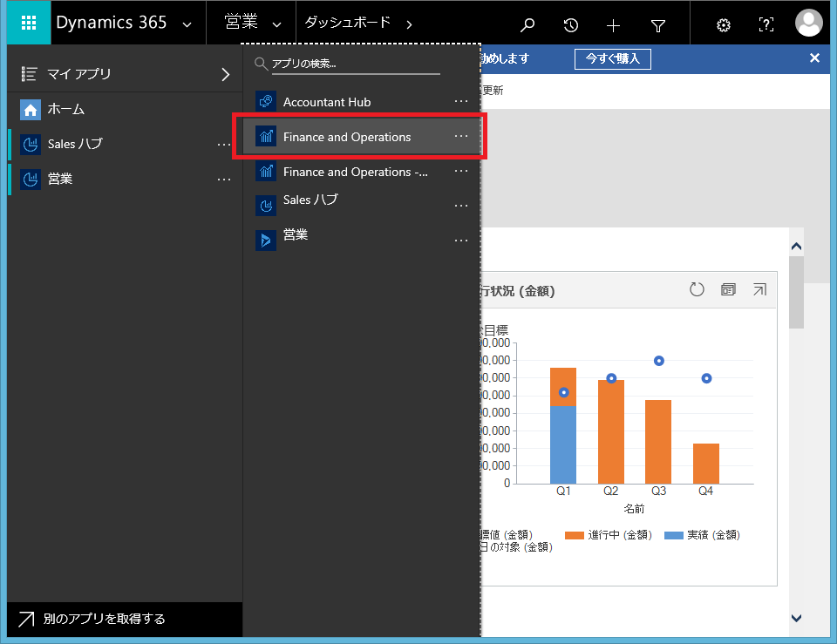Expand the Dynamics 365 dropdown chevron
This screenshot has height=644, width=837.
[187, 24]
